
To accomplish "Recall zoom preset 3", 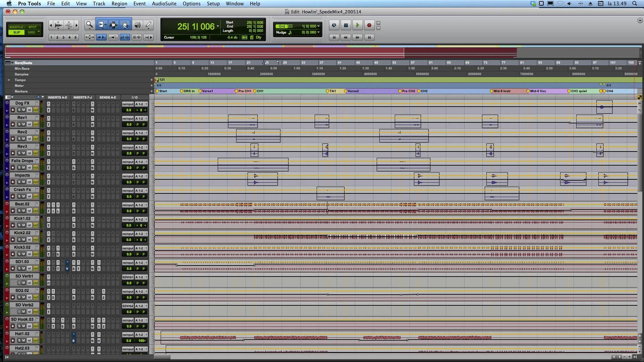I will pos(63,37).
